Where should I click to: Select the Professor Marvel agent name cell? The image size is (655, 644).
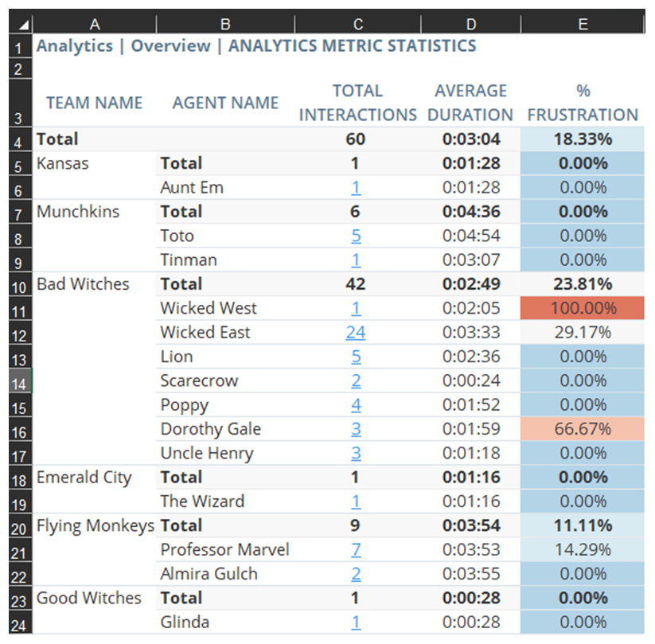click(x=225, y=550)
